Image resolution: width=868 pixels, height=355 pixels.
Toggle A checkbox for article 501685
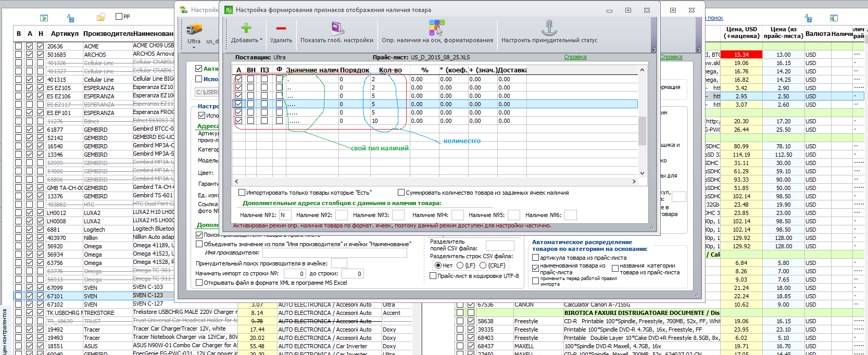click(x=30, y=55)
